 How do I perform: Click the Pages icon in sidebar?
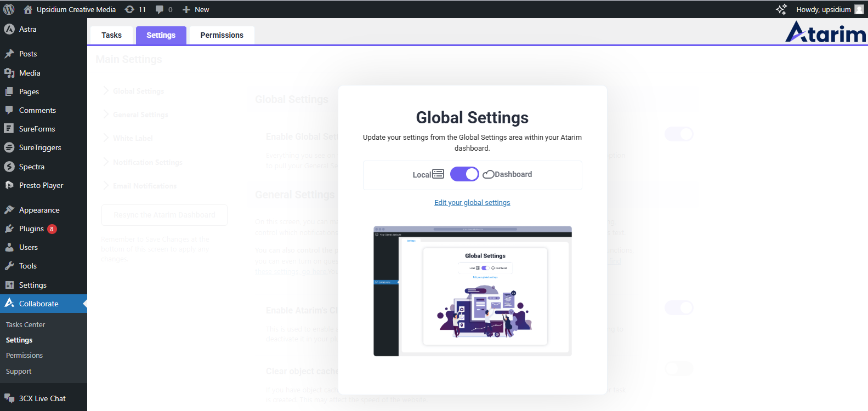click(x=9, y=92)
